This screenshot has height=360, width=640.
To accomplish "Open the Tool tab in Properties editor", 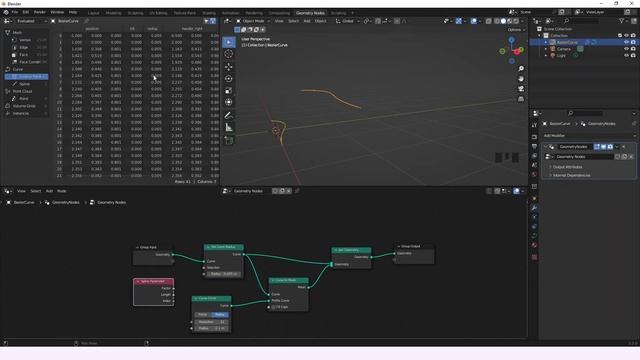I will coord(534,125).
